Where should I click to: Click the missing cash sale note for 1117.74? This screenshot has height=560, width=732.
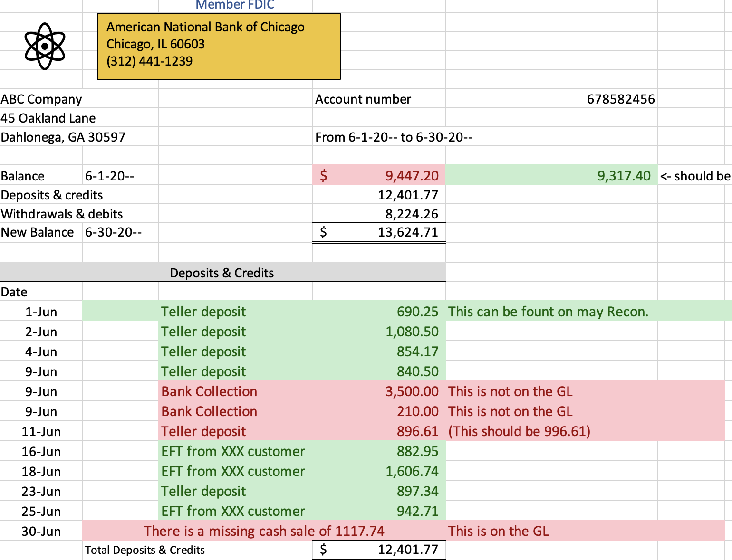265,531
